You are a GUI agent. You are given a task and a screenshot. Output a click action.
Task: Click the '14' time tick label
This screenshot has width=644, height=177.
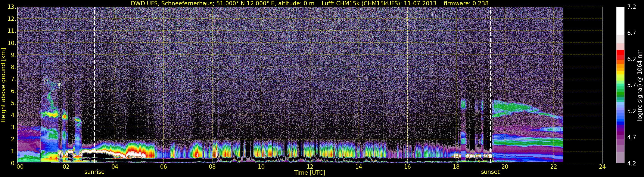point(358,167)
